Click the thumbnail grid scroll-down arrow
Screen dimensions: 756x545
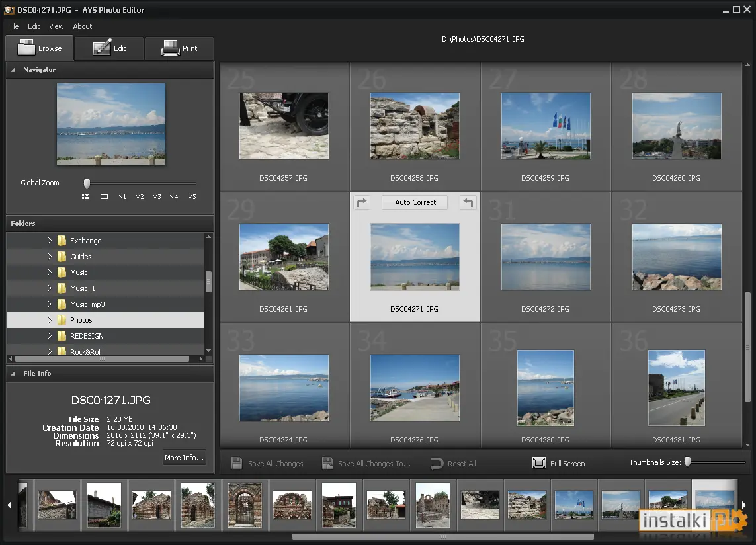(x=747, y=445)
